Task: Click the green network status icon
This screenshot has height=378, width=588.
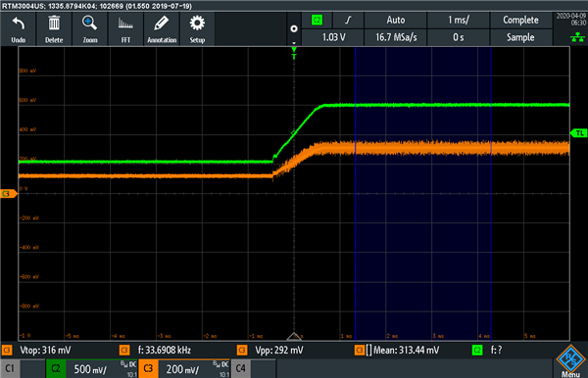Action: tap(577, 37)
